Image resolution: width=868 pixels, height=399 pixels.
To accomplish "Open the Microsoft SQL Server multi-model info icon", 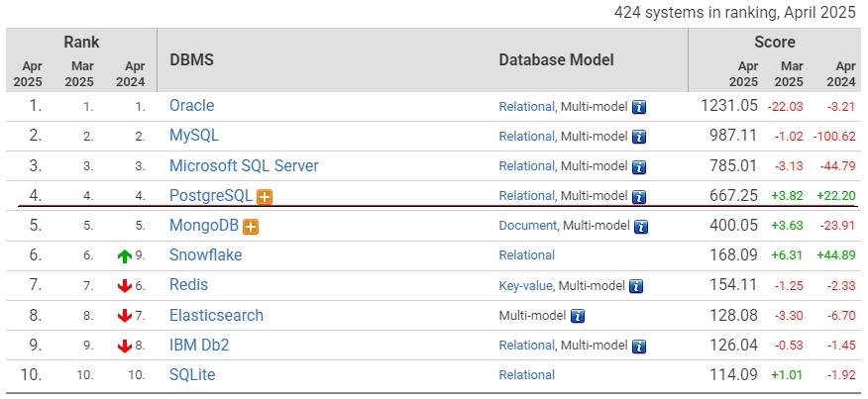I will tap(639, 166).
